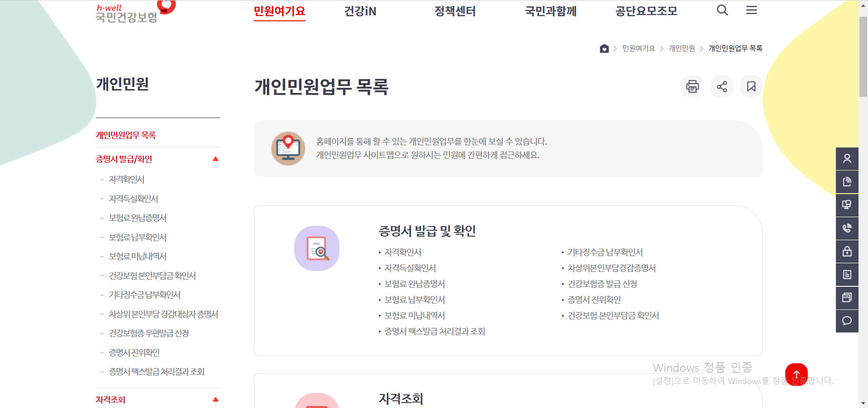The width and height of the screenshot is (868, 408).
Task: Open 증명서 진위확인 from the certificate list
Action: click(x=593, y=299)
